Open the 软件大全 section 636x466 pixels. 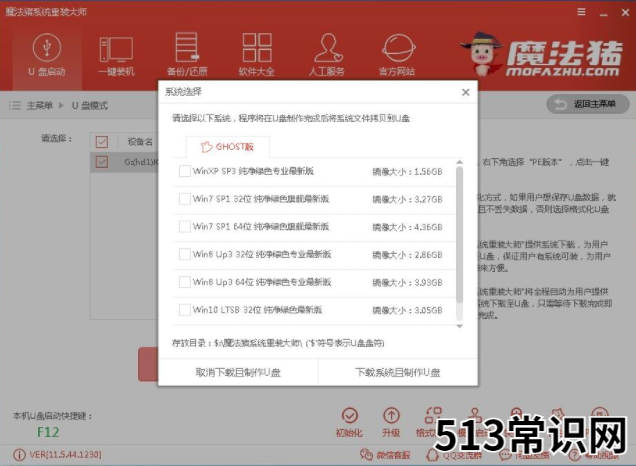click(257, 56)
